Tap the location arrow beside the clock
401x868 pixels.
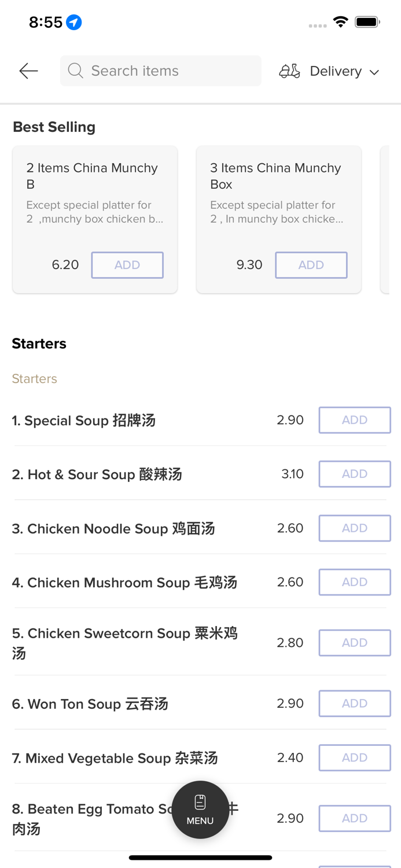point(75,22)
